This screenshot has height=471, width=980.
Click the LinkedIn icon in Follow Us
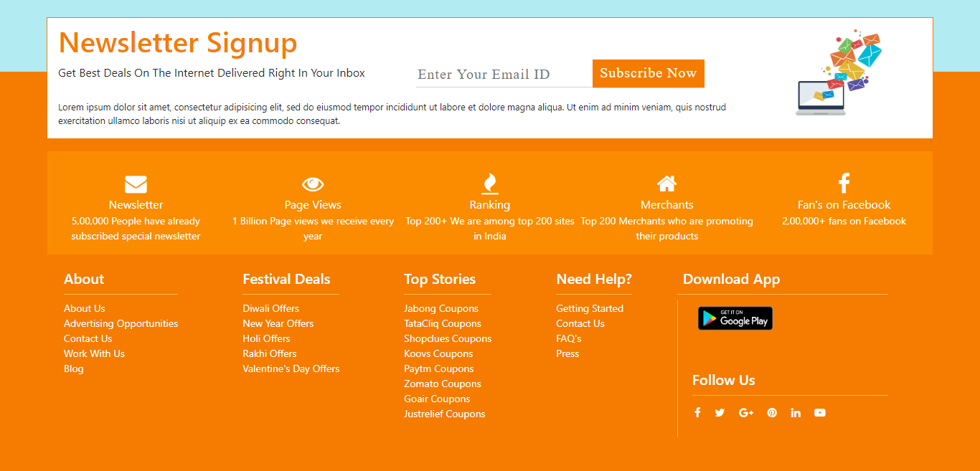796,412
